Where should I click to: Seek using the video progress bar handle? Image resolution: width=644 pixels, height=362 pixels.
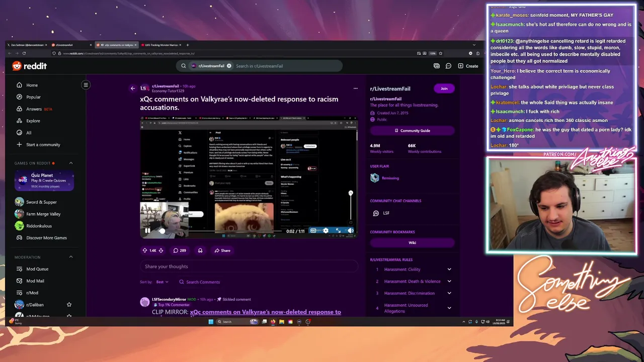click(x=162, y=231)
